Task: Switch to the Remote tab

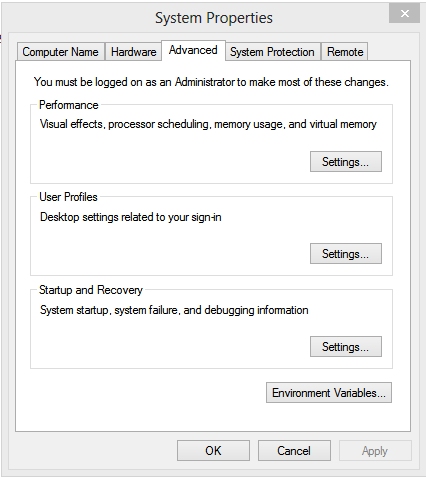Action: (x=345, y=52)
